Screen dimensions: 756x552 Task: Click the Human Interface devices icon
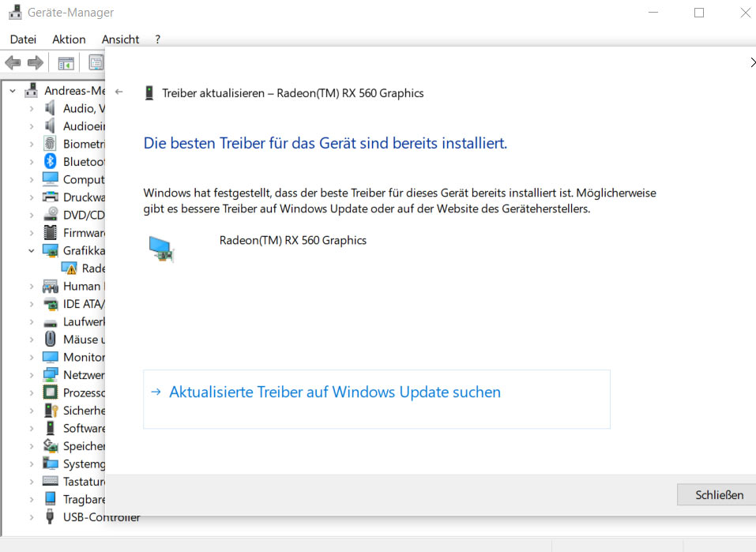point(50,287)
